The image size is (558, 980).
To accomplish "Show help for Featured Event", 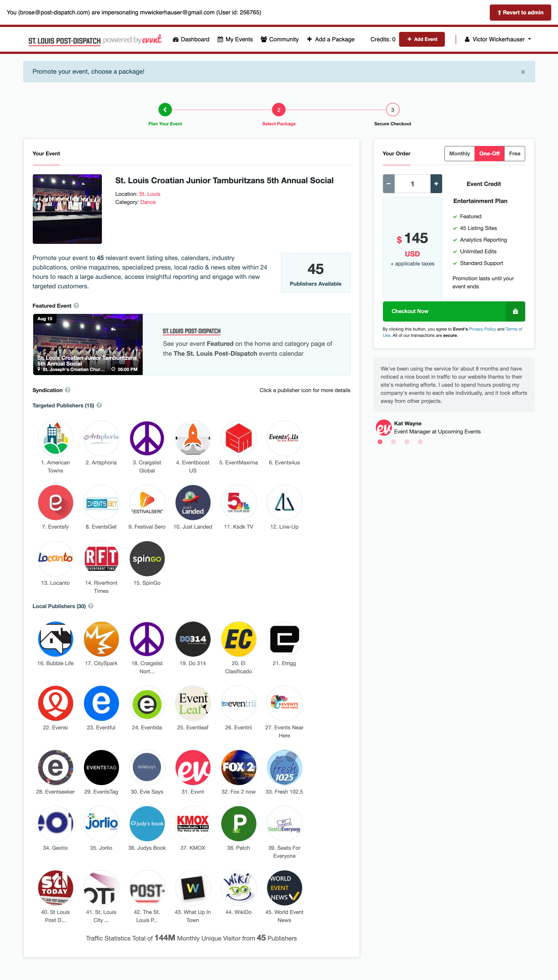I will coord(76,306).
